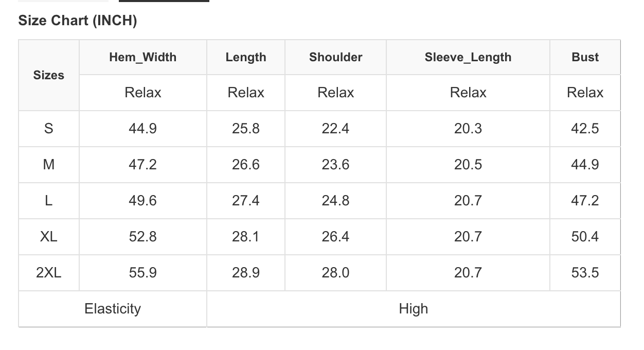Select the M size row label
This screenshot has width=644, height=350.
tap(49, 165)
